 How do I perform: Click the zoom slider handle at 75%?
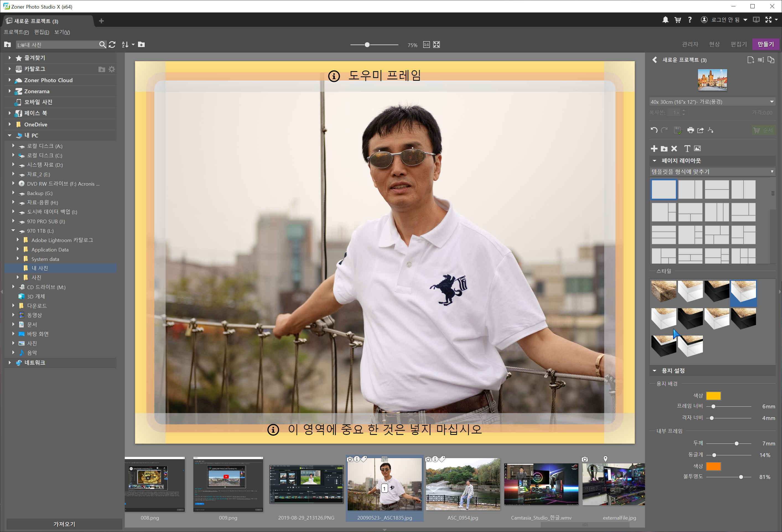367,45
